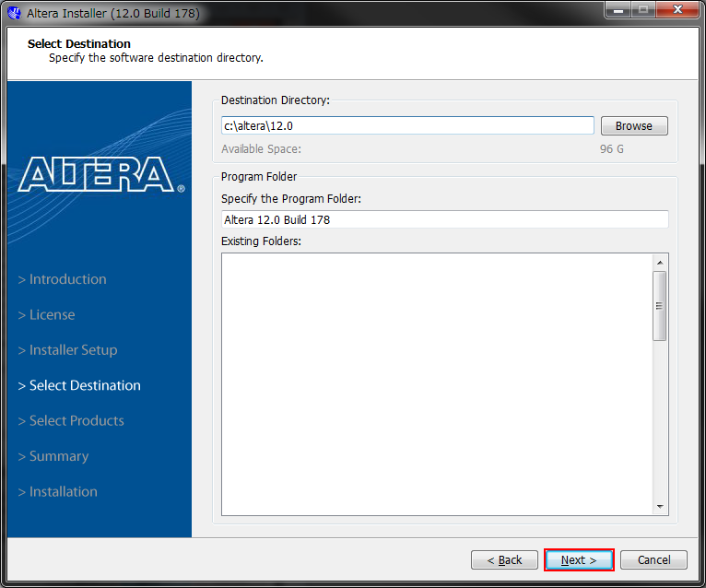Click the Available Space label
This screenshot has width=706, height=588.
[x=261, y=149]
